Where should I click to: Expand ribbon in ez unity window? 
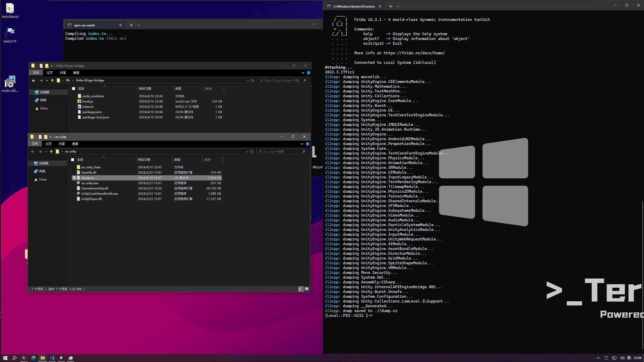[x=302, y=144]
